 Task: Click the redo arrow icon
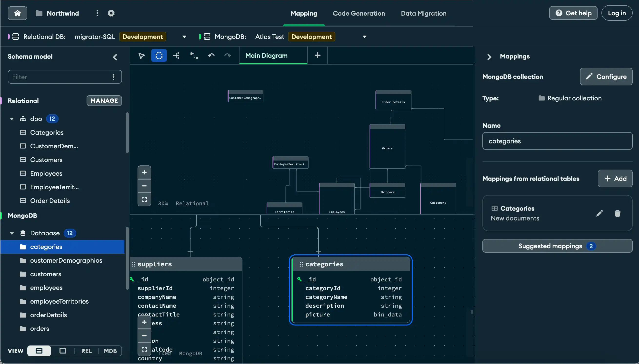point(227,56)
